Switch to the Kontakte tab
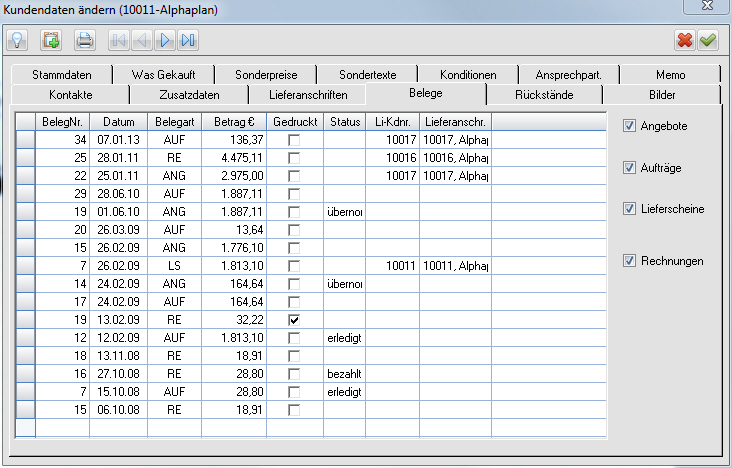Screen dimensions: 732x468 point(70,95)
